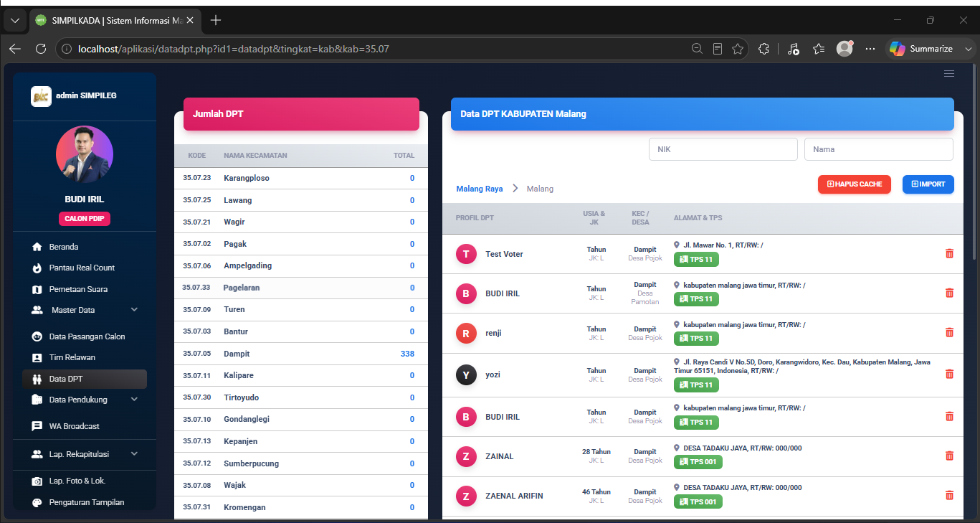
Task: Click the blue IMPORT button
Action: [928, 184]
